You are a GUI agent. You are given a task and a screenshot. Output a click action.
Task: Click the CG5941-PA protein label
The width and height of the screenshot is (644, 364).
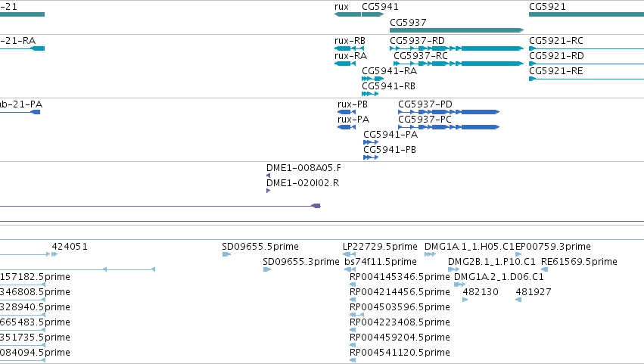390,135
